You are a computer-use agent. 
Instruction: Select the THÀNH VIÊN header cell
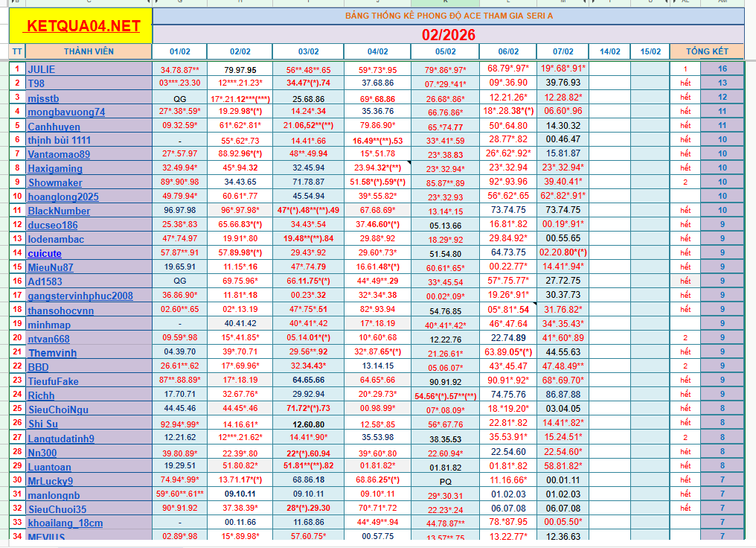[x=89, y=51]
